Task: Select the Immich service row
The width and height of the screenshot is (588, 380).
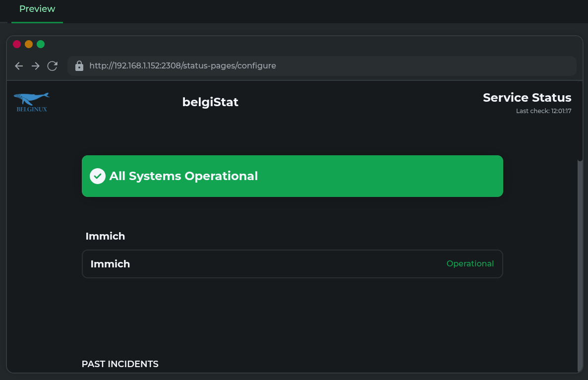Action: pyautogui.click(x=292, y=264)
